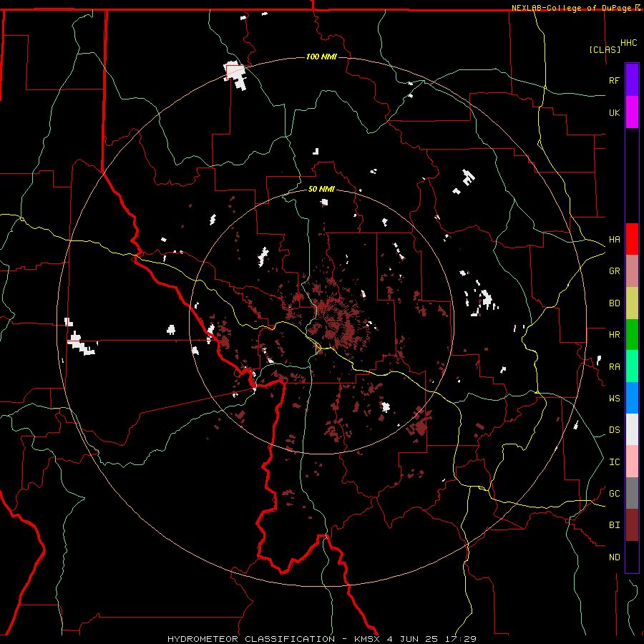Click the 'RA' legend label
The image size is (644, 644).
[614, 367]
